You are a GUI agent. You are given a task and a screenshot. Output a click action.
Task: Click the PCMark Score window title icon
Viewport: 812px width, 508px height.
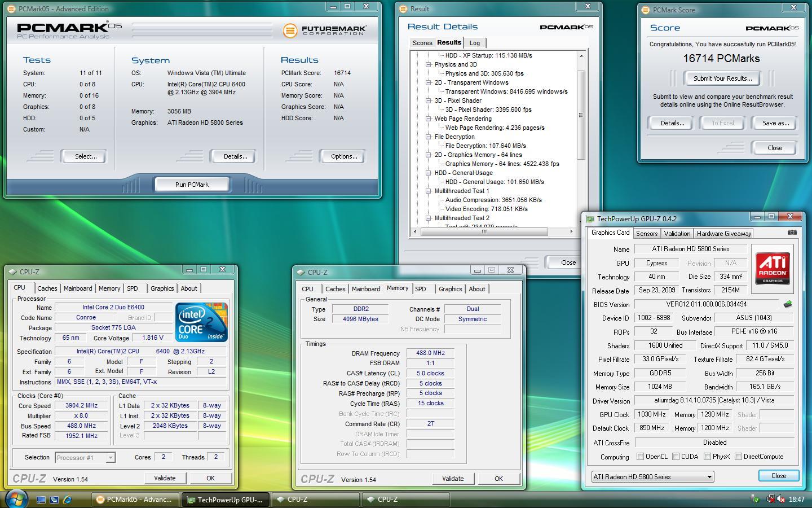click(646, 10)
